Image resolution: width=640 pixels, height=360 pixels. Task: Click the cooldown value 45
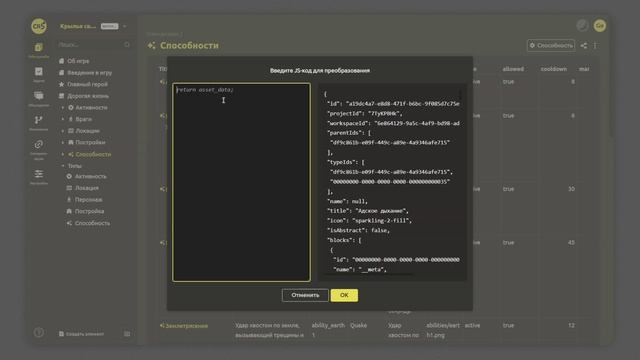(x=571, y=242)
